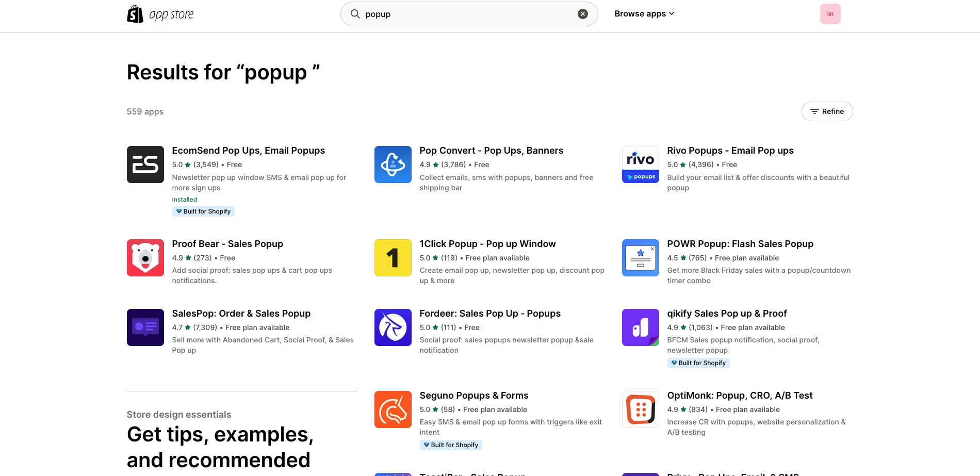980x476 pixels.
Task: Click the Shopify bag logo icon
Action: (x=135, y=14)
